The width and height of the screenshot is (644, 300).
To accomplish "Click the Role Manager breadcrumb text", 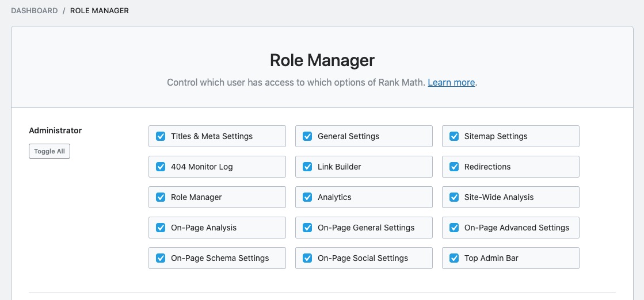I will 100,11.
